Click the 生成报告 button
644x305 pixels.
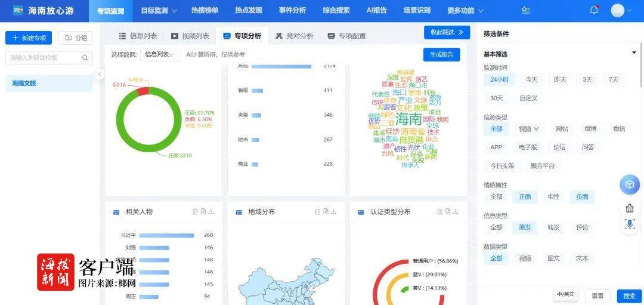tap(441, 55)
